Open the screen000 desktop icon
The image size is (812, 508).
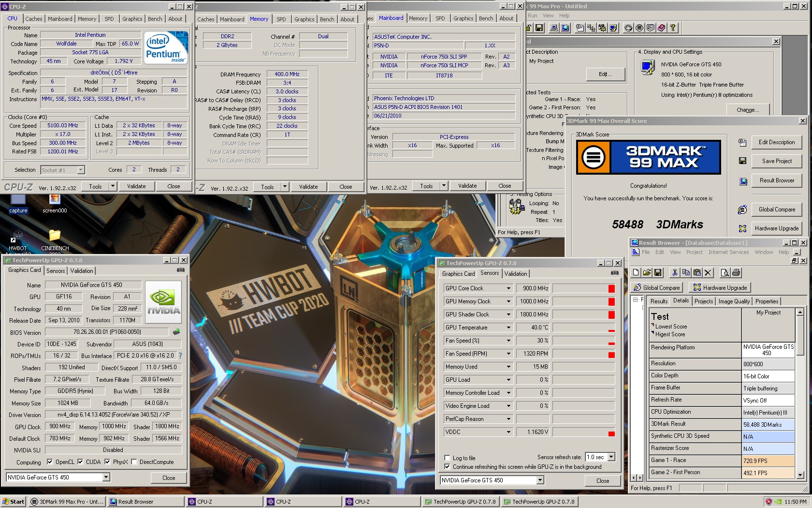[55, 204]
